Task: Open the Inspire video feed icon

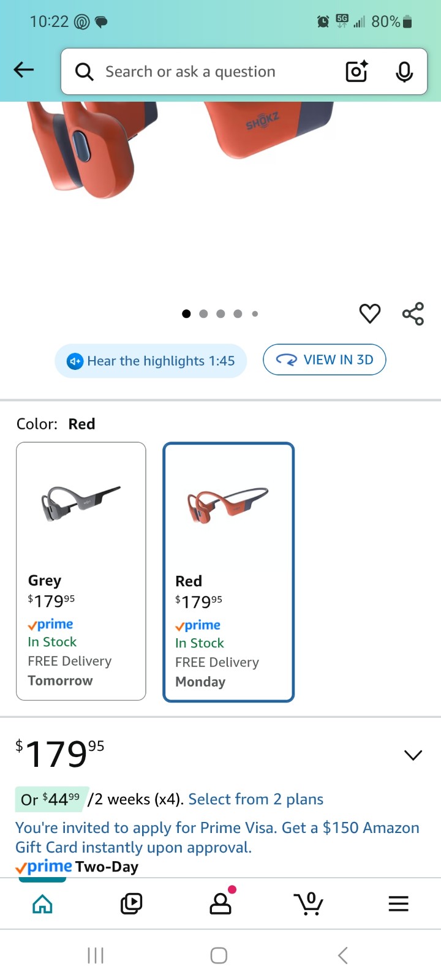Action: (131, 903)
